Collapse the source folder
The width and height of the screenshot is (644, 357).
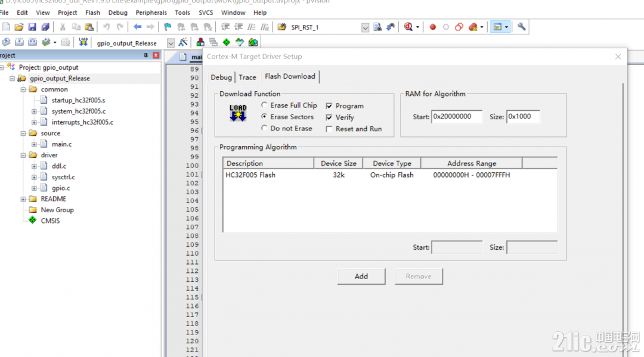coord(23,134)
